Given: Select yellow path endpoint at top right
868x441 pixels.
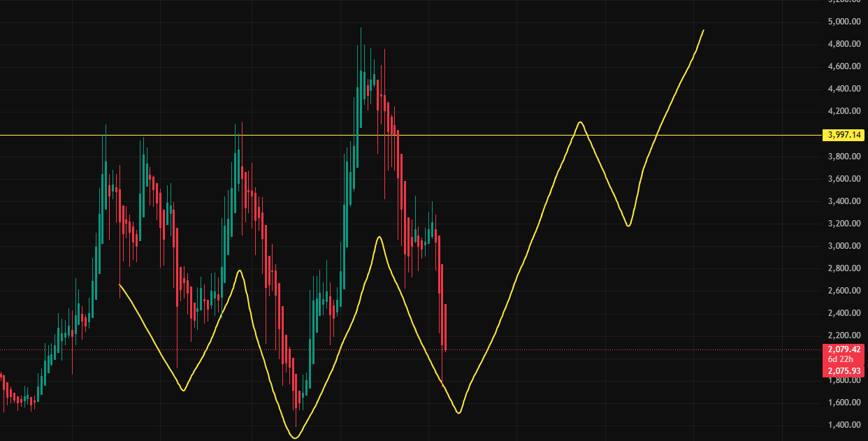Looking at the screenshot, I should point(703,30).
